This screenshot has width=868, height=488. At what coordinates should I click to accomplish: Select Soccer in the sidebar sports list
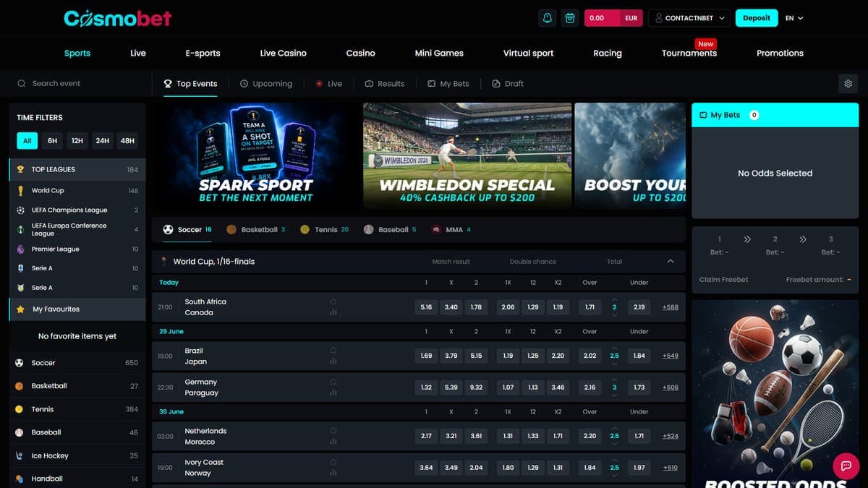pos(77,363)
